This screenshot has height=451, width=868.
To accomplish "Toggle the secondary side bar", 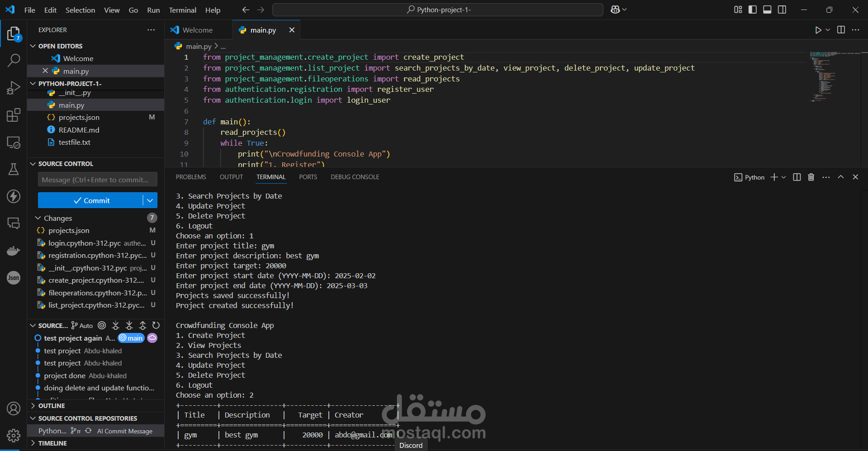I will coord(782,9).
